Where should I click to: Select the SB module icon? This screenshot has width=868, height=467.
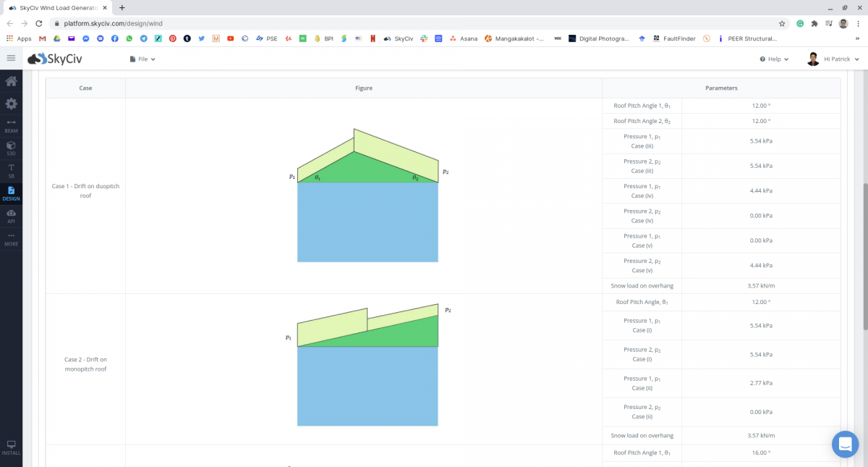11,171
